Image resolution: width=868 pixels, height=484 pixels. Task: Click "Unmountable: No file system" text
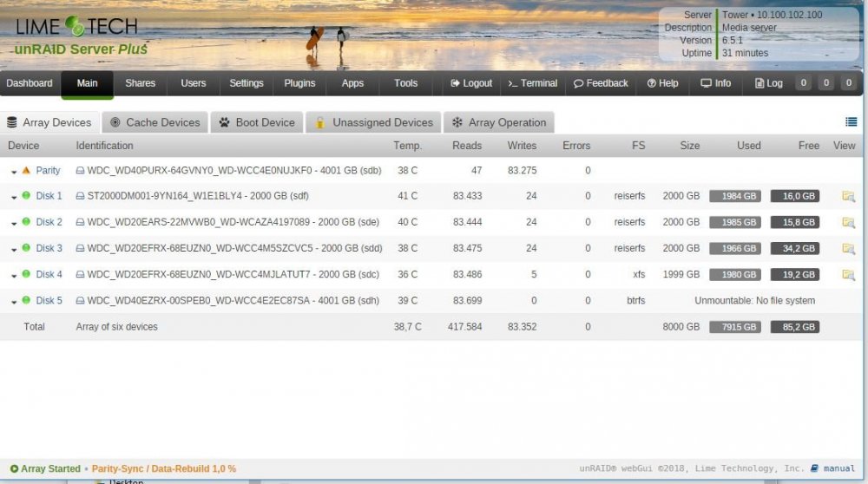754,300
